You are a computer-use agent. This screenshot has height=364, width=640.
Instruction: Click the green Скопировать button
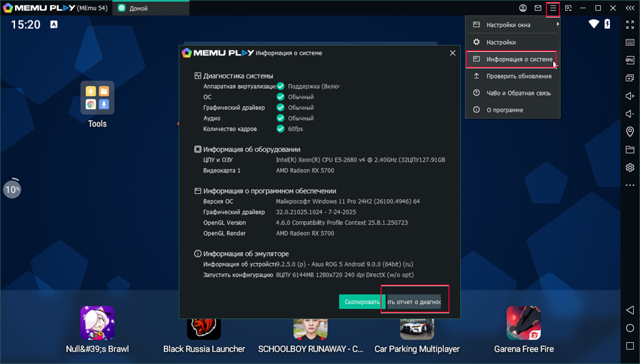click(360, 302)
